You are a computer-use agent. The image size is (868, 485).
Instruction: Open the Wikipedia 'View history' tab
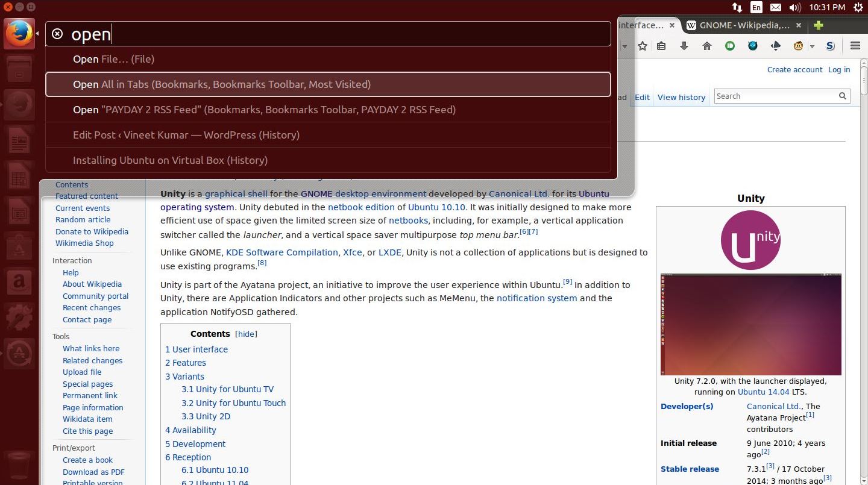681,97
